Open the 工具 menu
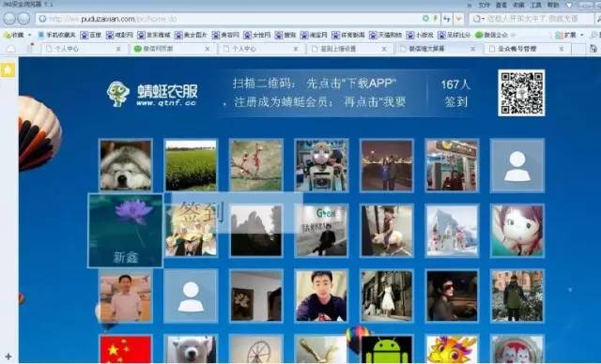 535,5
